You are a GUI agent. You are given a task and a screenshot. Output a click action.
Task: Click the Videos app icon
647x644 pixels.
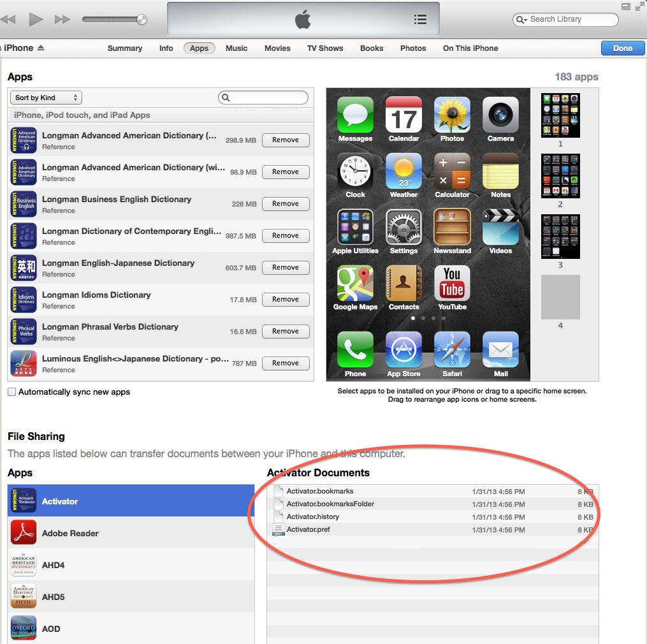pyautogui.click(x=500, y=227)
